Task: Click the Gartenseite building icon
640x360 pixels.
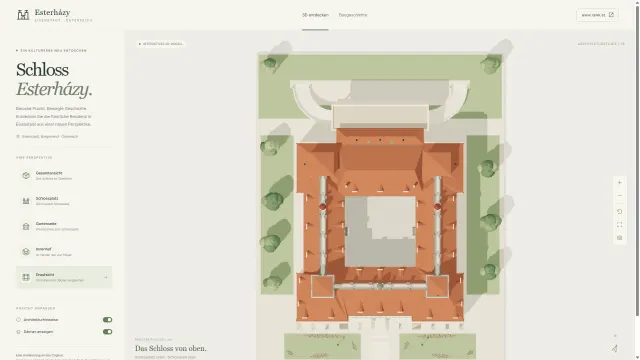Action: click(26, 227)
